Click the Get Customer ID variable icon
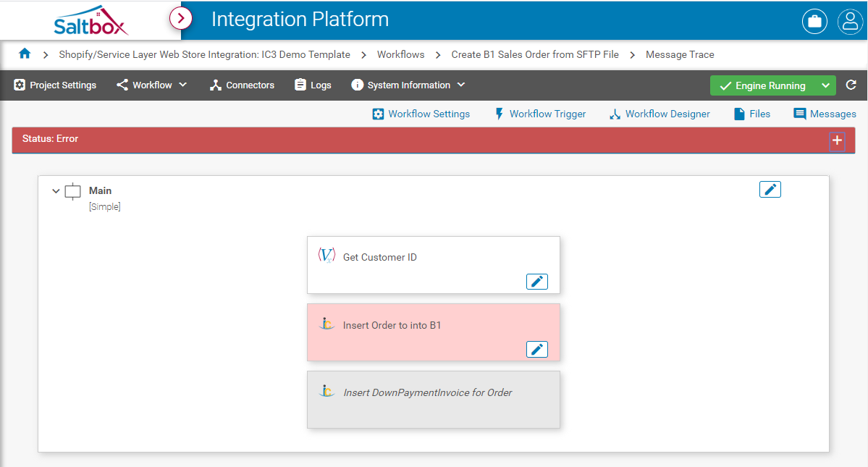The height and width of the screenshot is (467, 868). point(326,255)
